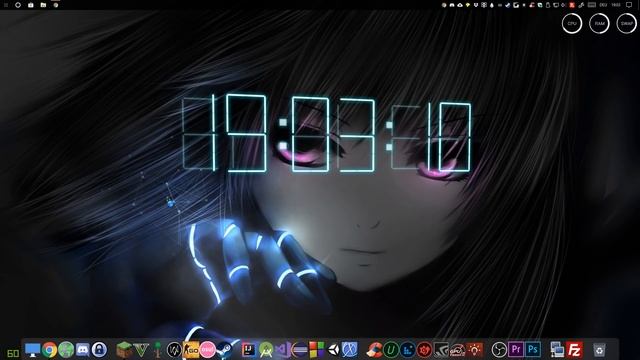
Task: Click the green 60 FPS counter
Action: click(13, 353)
